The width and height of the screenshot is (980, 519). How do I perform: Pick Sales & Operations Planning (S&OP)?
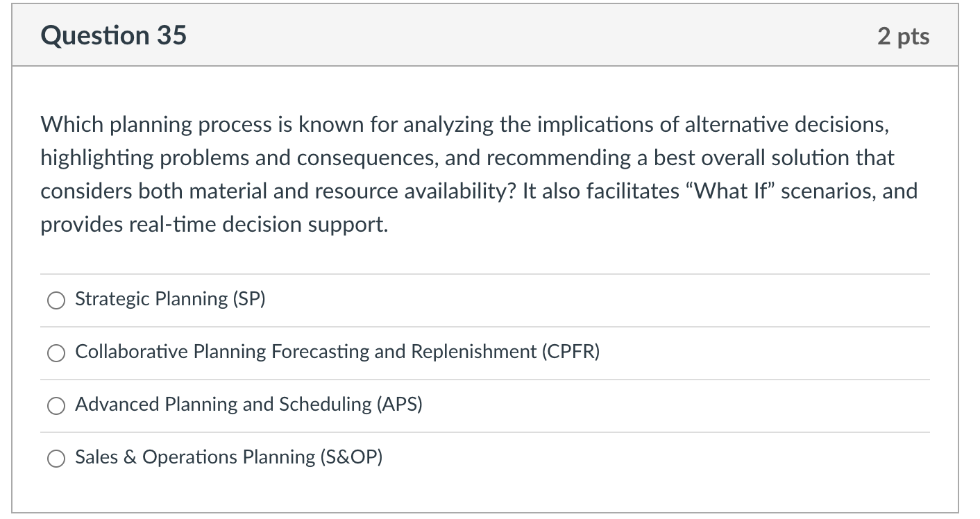57,458
